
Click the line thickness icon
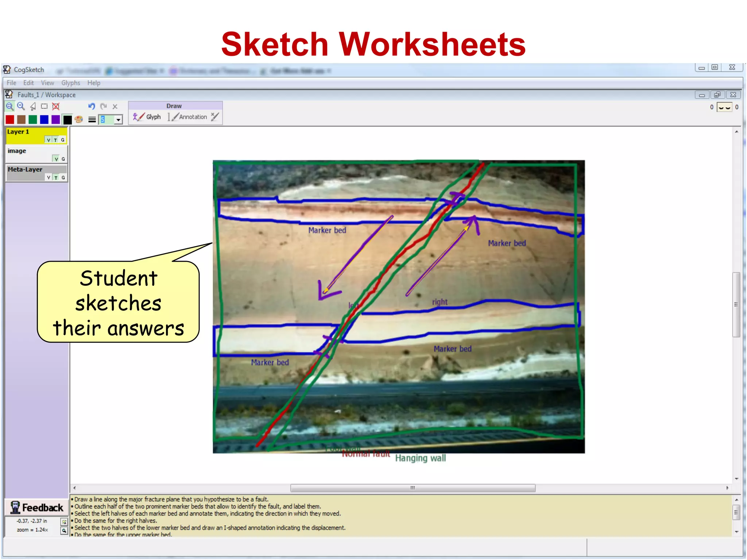pyautogui.click(x=92, y=120)
